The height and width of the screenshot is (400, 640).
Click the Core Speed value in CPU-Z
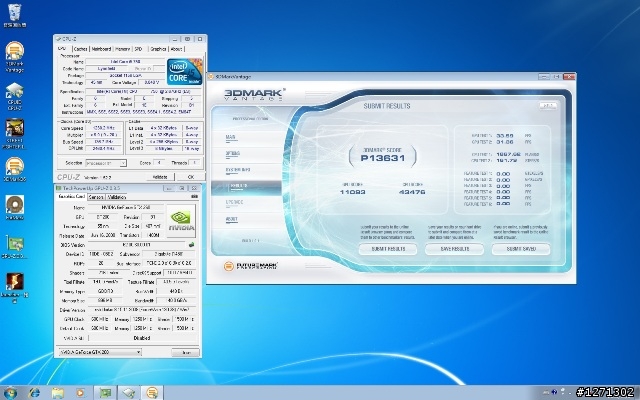tap(103, 128)
